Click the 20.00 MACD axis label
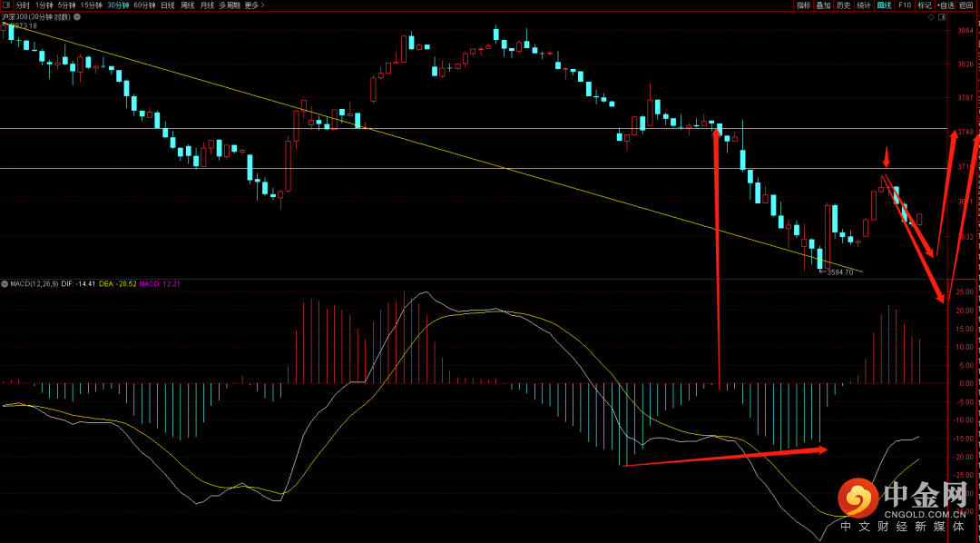 (965, 311)
